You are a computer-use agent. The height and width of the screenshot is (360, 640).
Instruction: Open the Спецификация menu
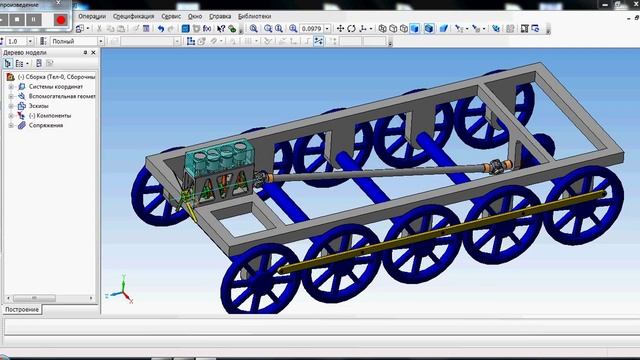pos(133,16)
